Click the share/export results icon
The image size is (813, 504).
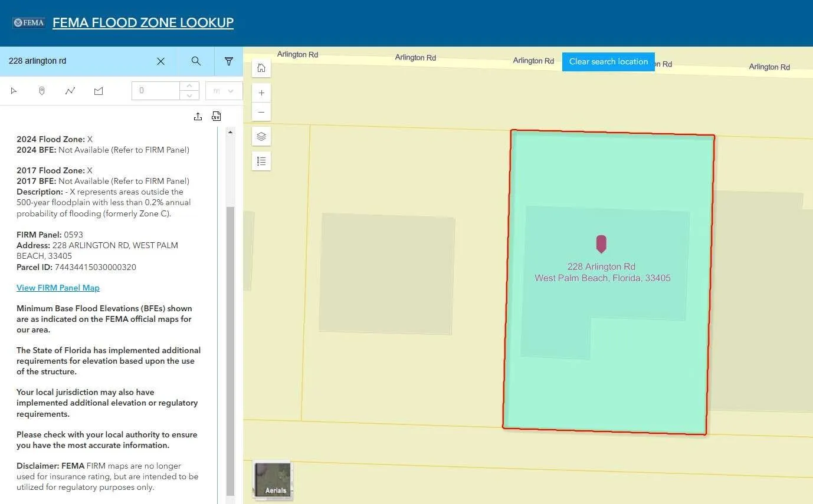pyautogui.click(x=198, y=116)
